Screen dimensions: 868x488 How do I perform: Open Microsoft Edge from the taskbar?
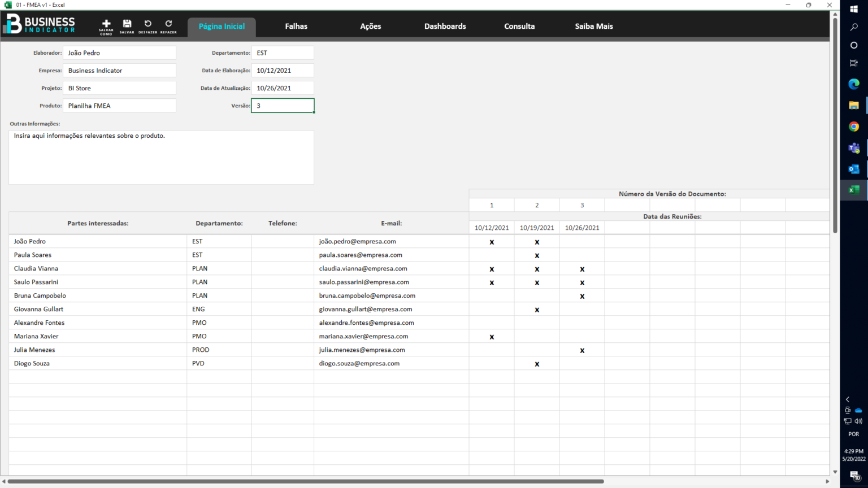tap(854, 84)
